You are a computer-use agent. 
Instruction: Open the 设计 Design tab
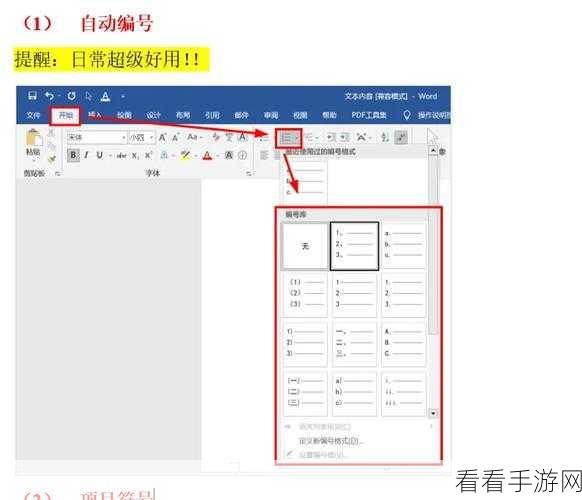pos(153,115)
